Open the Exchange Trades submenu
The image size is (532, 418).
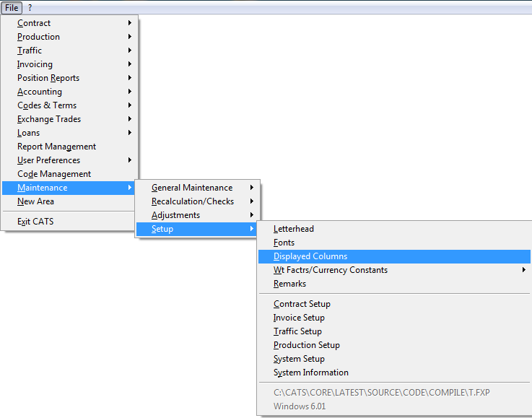tap(69, 119)
